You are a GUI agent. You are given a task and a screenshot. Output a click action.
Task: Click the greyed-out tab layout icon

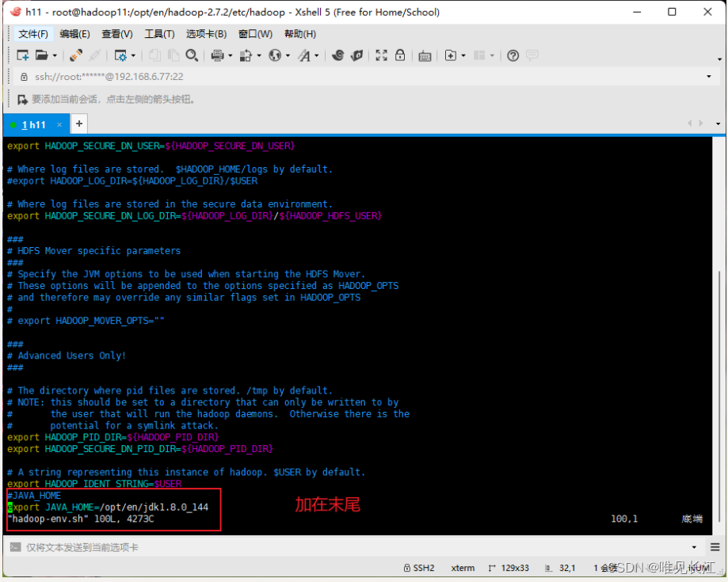coord(479,55)
